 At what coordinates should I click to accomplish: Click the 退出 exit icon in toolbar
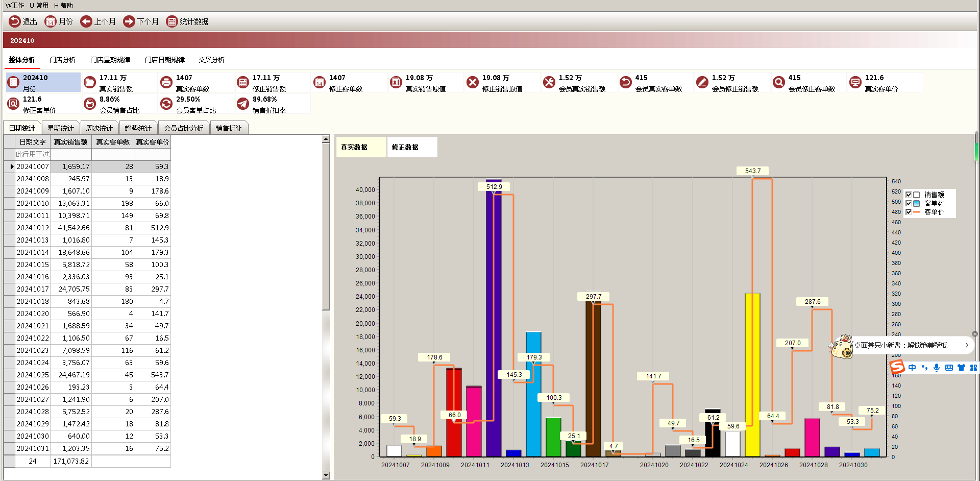tap(14, 21)
